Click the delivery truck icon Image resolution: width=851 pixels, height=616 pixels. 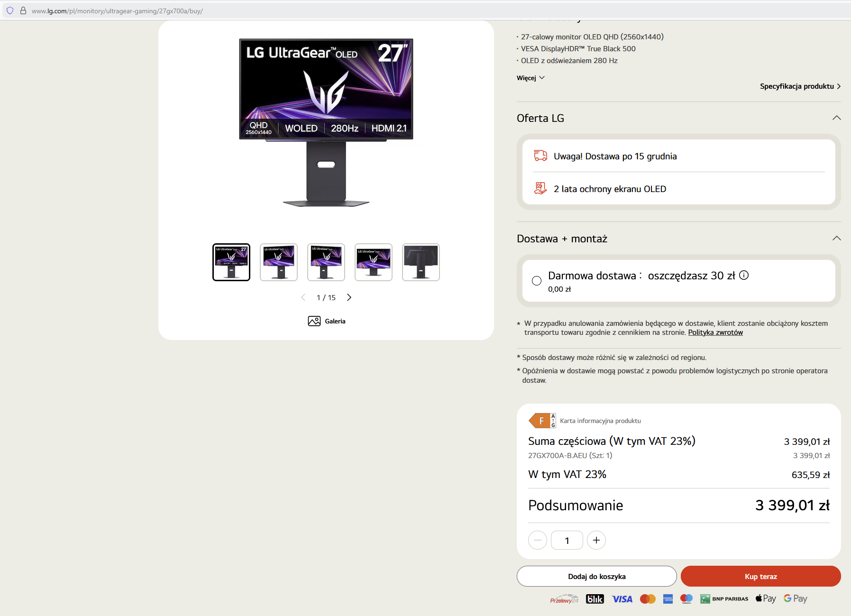point(540,156)
